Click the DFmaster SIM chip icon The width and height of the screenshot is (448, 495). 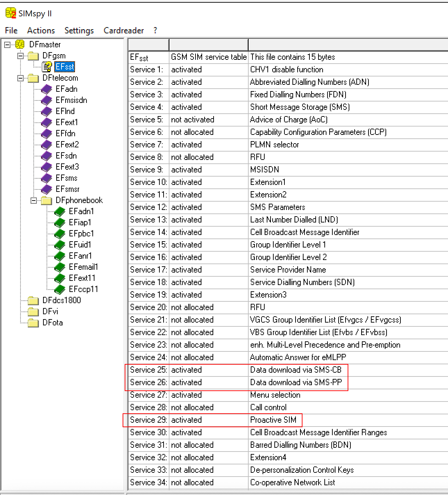pyautogui.click(x=20, y=44)
